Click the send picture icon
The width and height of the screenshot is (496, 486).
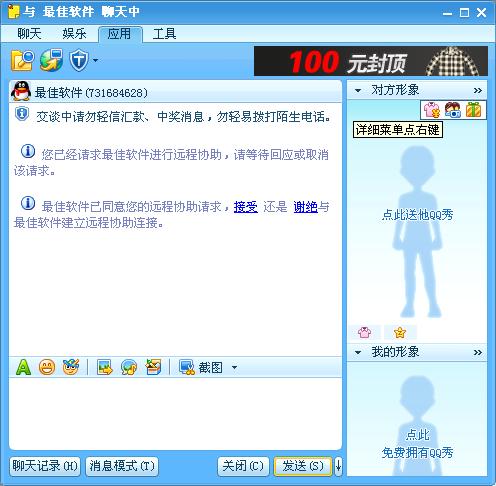[x=105, y=368]
